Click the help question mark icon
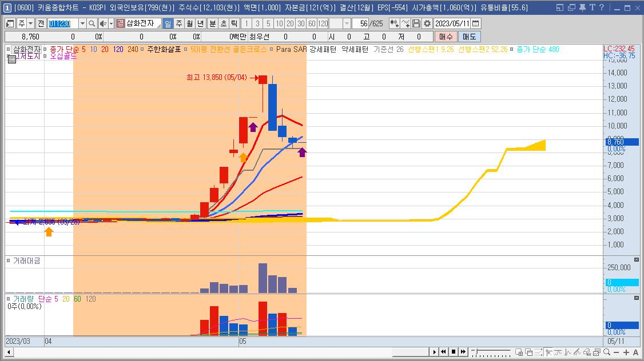The image size is (644, 361). (x=602, y=7)
